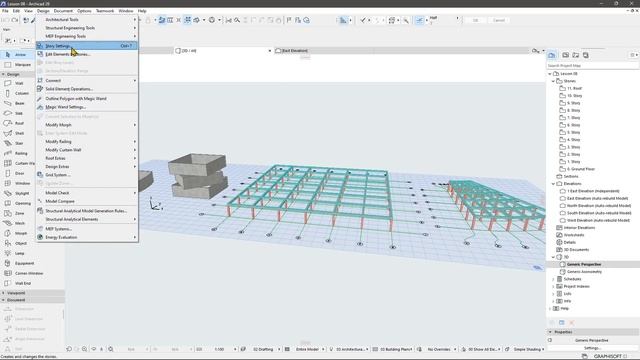This screenshot has height=360, width=640.
Task: Collapse the 3D folder in Navigator
Action: coord(553,257)
